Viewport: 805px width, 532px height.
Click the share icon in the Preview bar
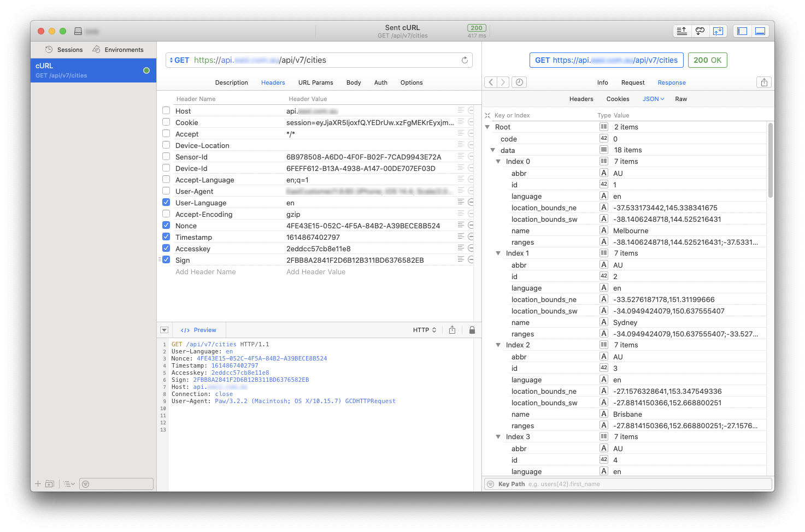tap(452, 330)
